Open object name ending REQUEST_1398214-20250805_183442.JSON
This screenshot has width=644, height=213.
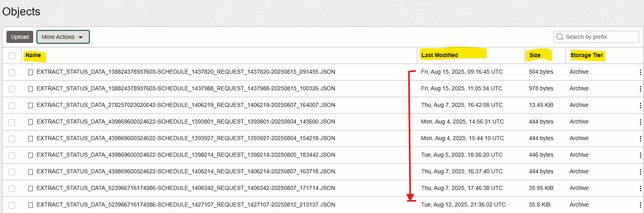click(186, 155)
